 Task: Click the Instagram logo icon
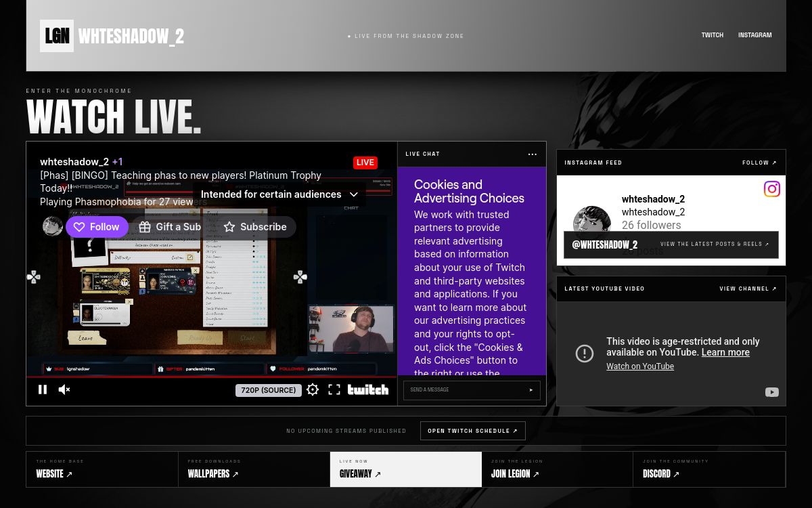click(772, 189)
